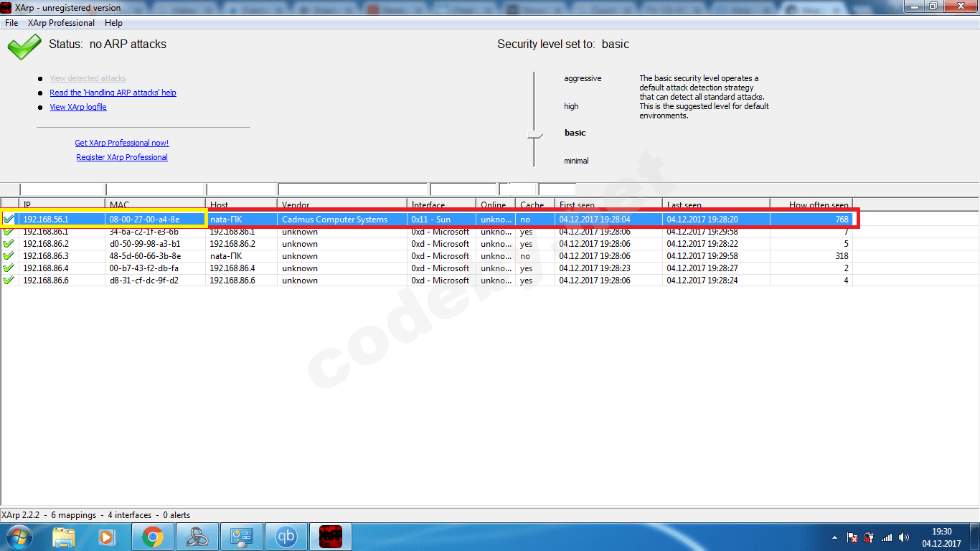Click Get XArp Professional now! link
Viewport: 980px width, 551px height.
pyautogui.click(x=122, y=143)
